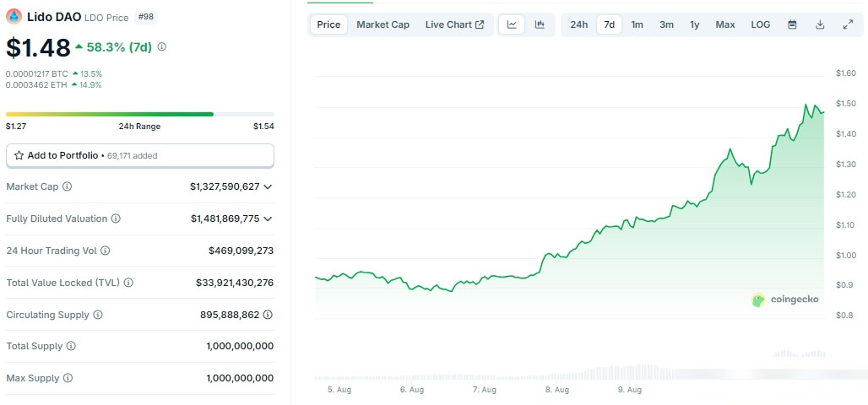Select the 1y time range tab

coord(694,24)
